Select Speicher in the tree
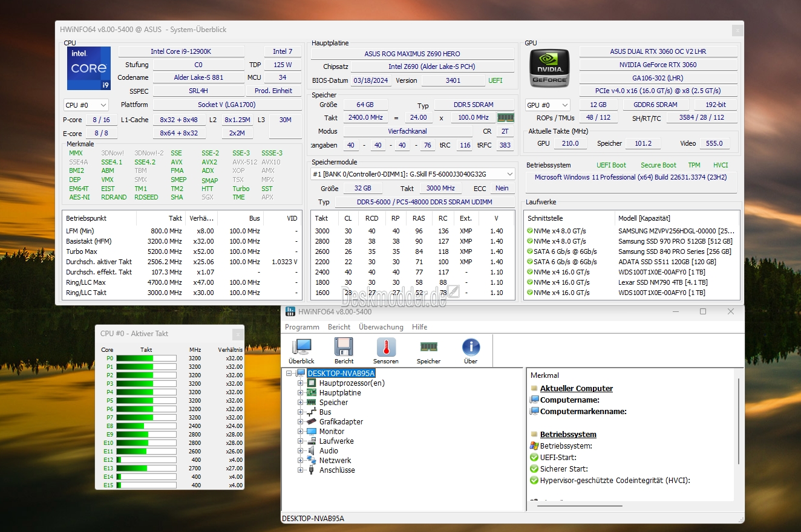The image size is (801, 532). 334,403
